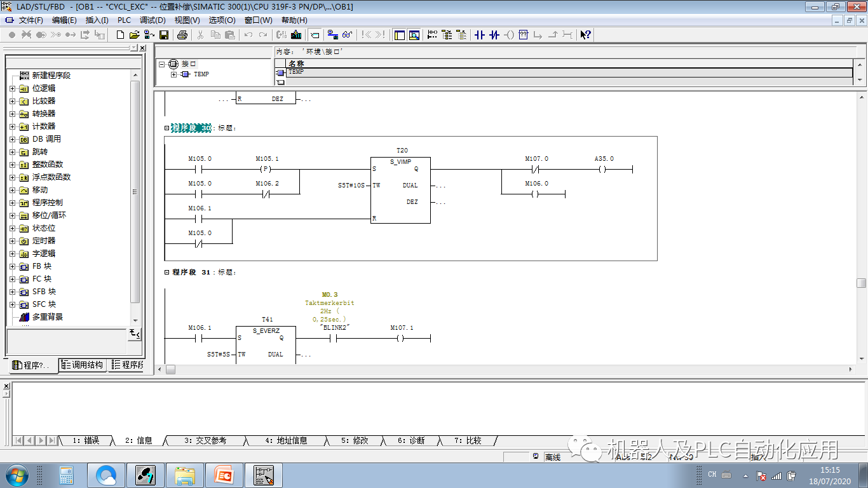Screen dimensions: 868x488
Task: Click the Open folder toolbar icon
Action: pos(135,35)
